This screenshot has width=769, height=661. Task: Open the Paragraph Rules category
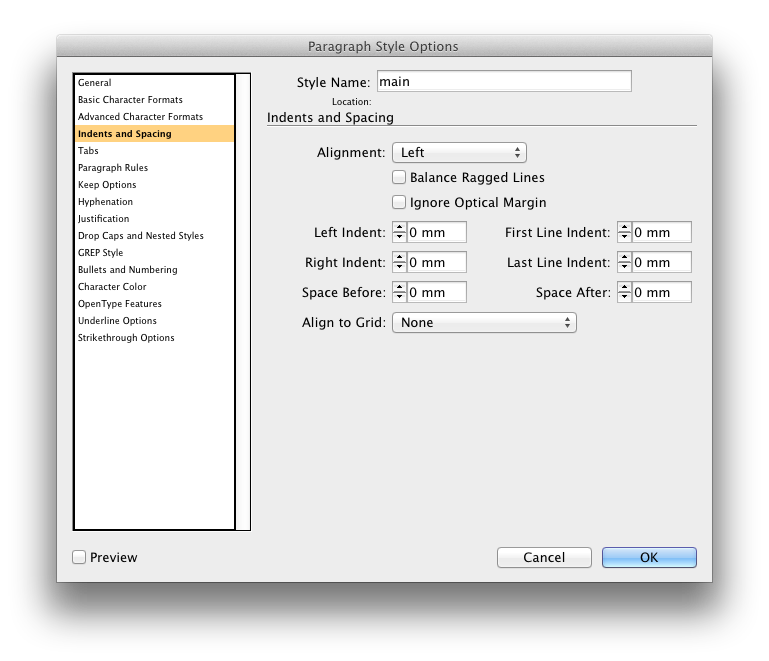tap(154, 168)
